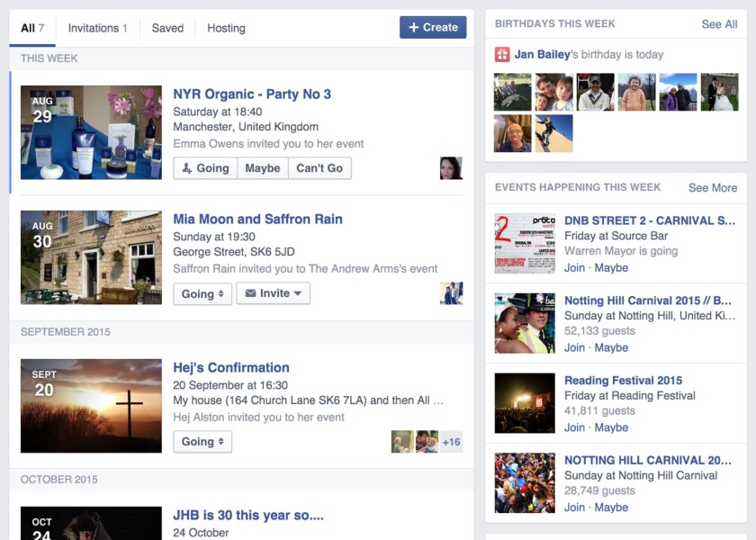Click the gift icon beside Jan Bailey's birthday
The image size is (756, 540).
[500, 55]
